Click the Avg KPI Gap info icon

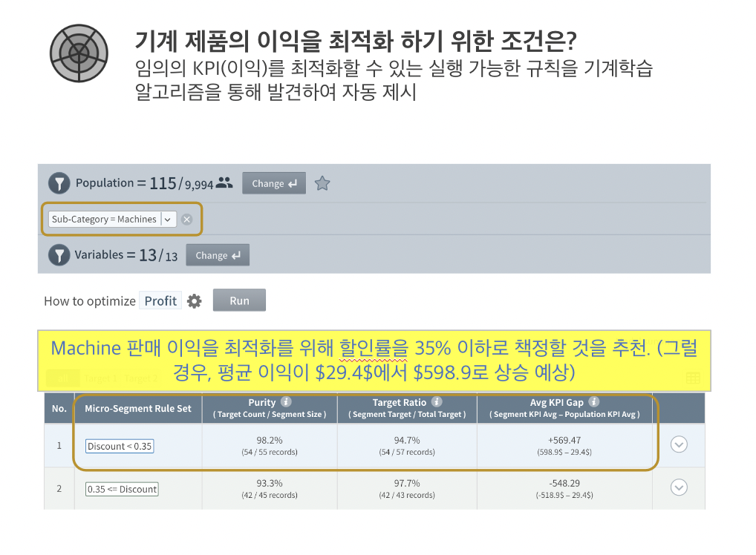[593, 402]
